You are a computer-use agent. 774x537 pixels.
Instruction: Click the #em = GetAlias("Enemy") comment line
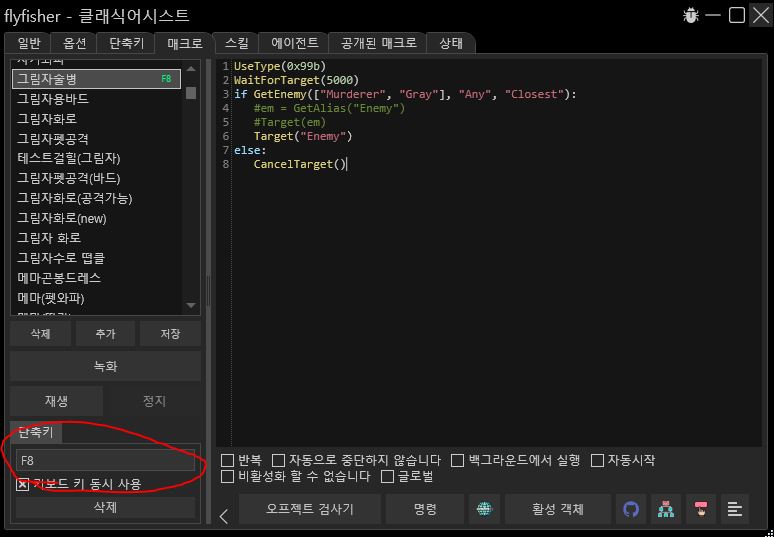click(329, 108)
